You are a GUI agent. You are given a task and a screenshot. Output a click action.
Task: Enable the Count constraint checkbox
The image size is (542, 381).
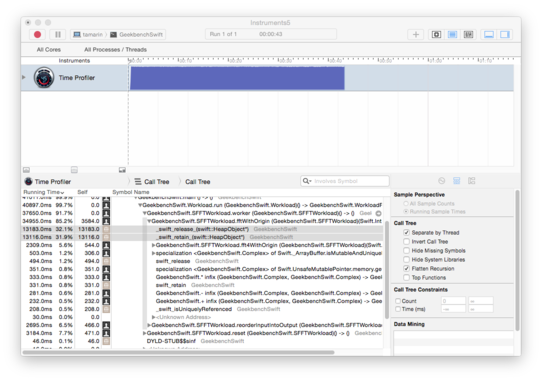click(398, 301)
